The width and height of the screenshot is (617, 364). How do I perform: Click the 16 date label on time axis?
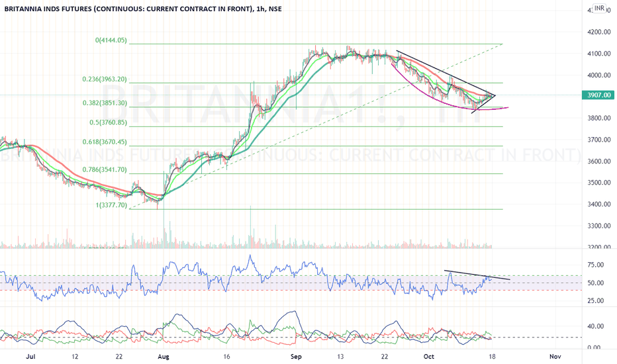coord(226,357)
